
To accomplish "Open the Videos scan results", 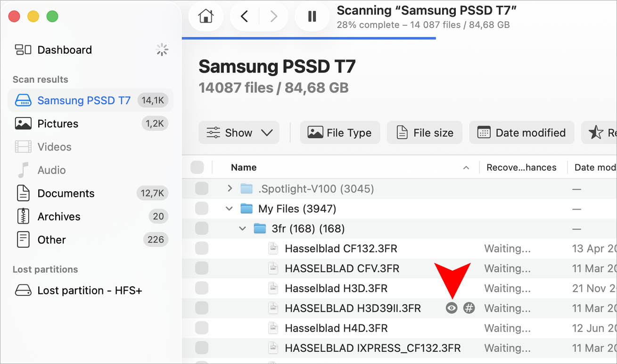I will [55, 146].
